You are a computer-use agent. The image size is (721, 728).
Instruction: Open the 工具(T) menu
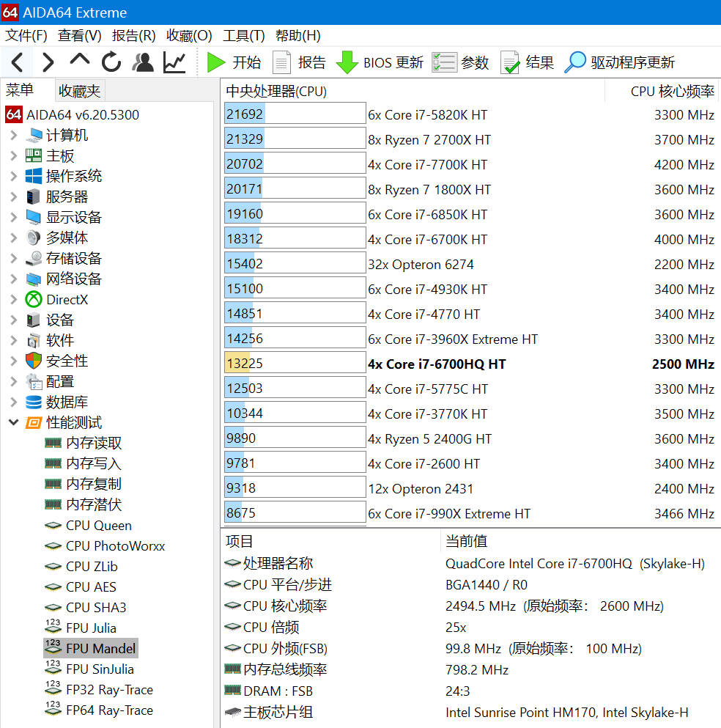[x=244, y=36]
